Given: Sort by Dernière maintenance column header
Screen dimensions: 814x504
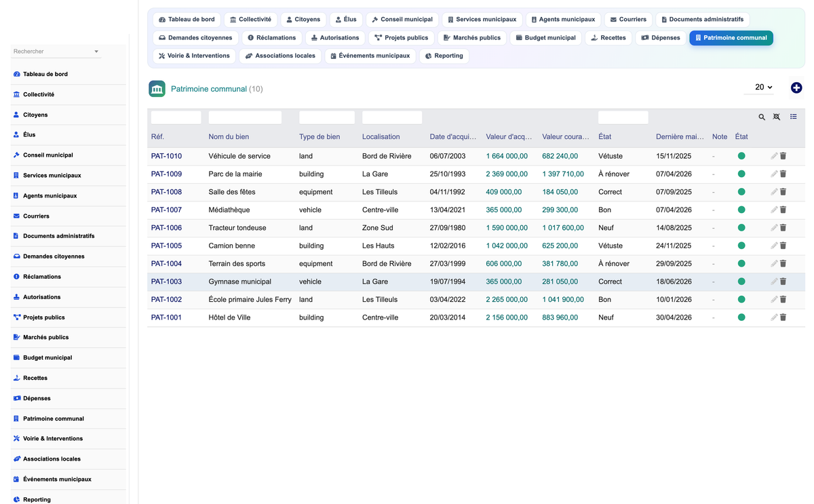Looking at the screenshot, I should coord(680,136).
